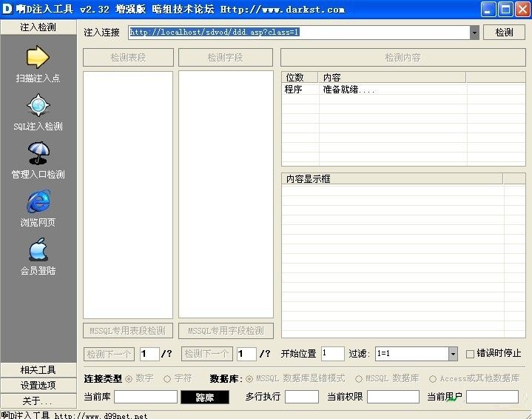Click the 检测字段 button
The height and width of the screenshot is (419, 532).
226,58
